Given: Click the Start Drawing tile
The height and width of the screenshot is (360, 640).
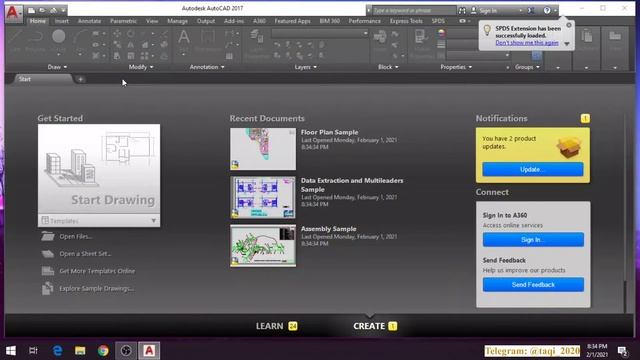Looking at the screenshot, I should (99, 169).
